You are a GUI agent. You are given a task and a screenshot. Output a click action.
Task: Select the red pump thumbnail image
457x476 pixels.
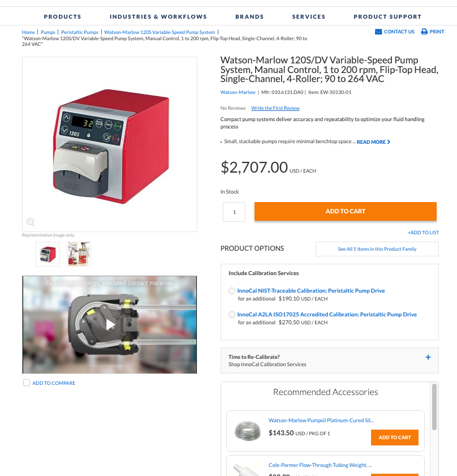[x=48, y=254]
